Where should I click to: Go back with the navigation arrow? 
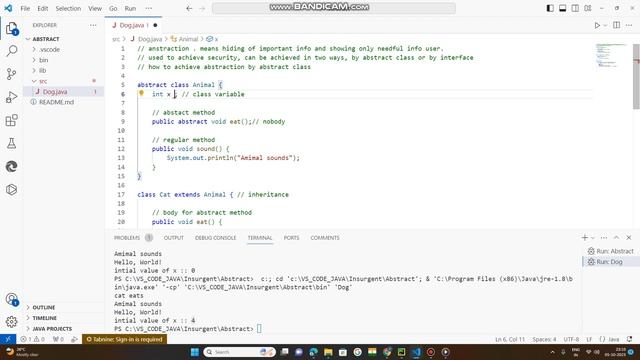pyautogui.click(x=189, y=8)
